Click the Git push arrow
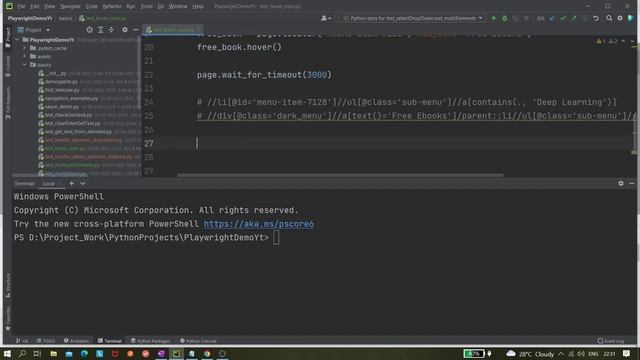Image resolution: width=640 pixels, height=360 pixels. pyautogui.click(x=574, y=18)
